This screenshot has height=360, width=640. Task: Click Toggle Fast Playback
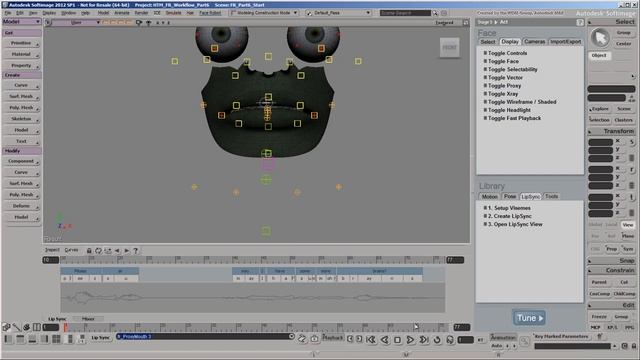[514, 118]
